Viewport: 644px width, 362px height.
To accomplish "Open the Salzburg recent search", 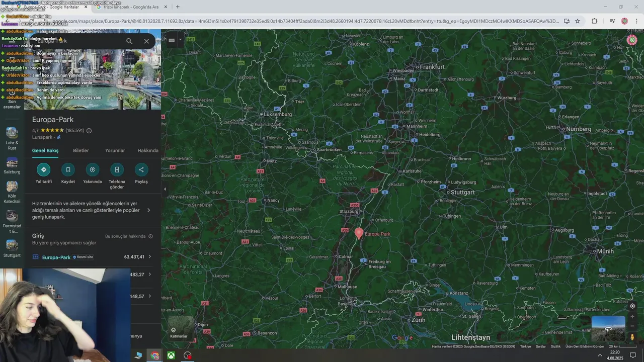I will [x=12, y=166].
